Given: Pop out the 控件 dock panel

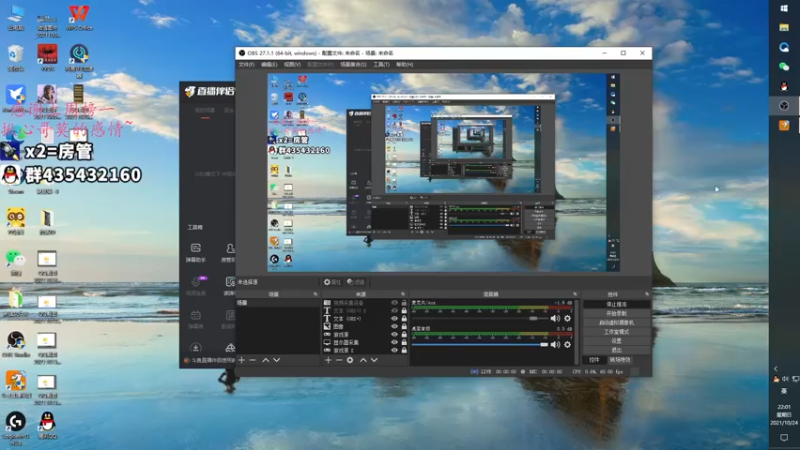Looking at the screenshot, I should 647,294.
